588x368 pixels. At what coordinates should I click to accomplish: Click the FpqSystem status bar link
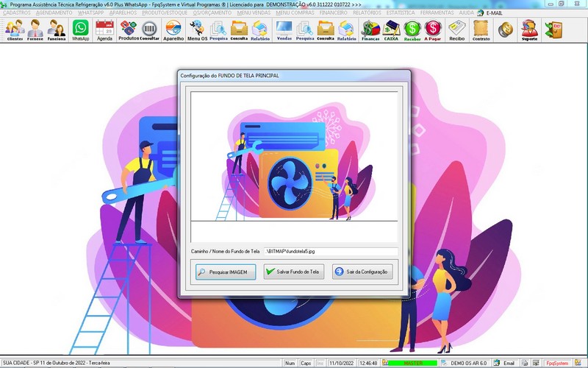557,363
